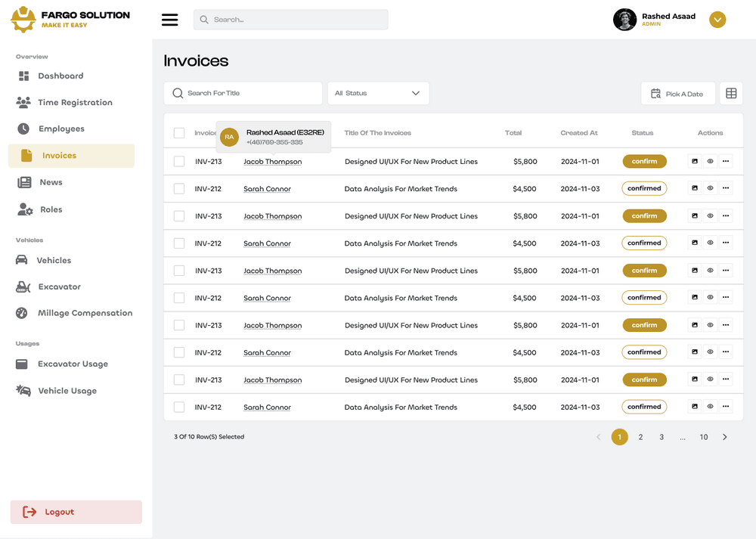Check the last INV-212 row checkbox

(179, 407)
